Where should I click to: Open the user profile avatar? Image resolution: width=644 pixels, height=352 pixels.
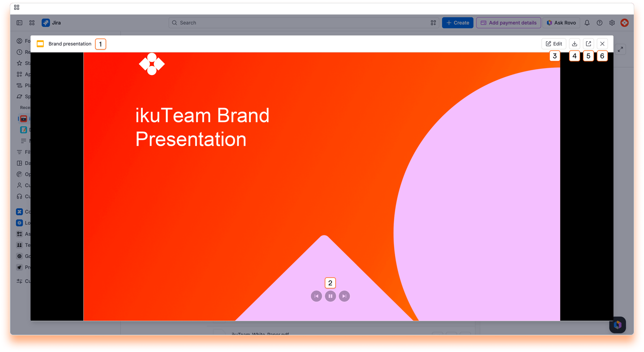[x=625, y=23]
